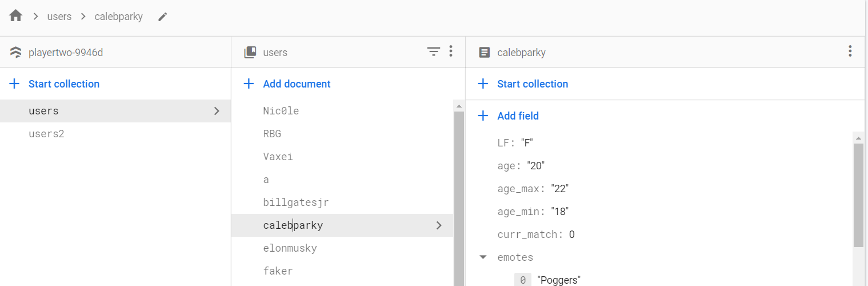The image size is (868, 286).
Task: Open the billgatesjr document
Action: click(x=295, y=202)
